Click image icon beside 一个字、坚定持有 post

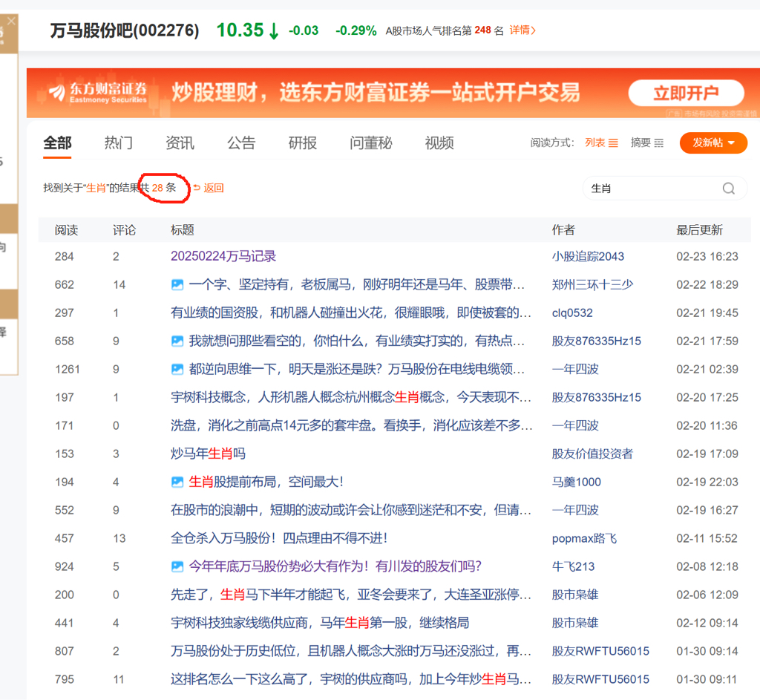177,284
